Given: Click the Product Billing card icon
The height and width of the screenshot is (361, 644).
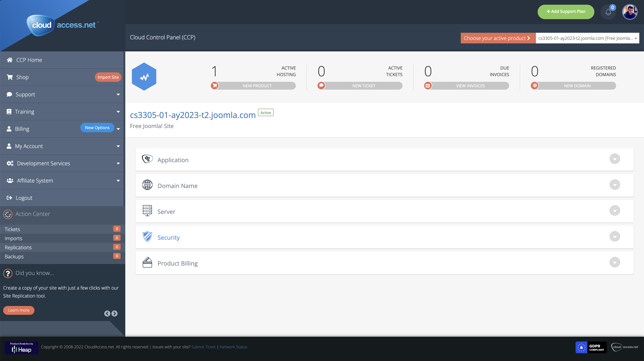Looking at the screenshot, I should click(147, 262).
